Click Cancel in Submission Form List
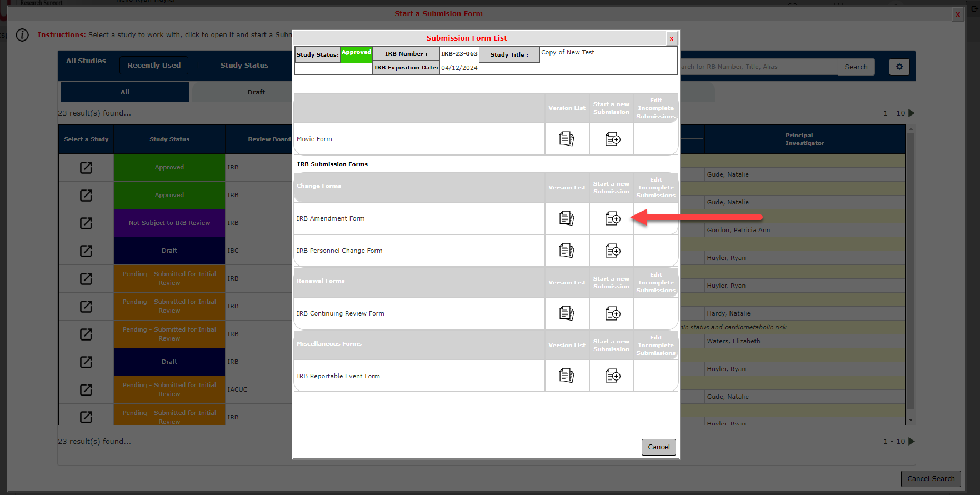The width and height of the screenshot is (980, 495). [659, 447]
